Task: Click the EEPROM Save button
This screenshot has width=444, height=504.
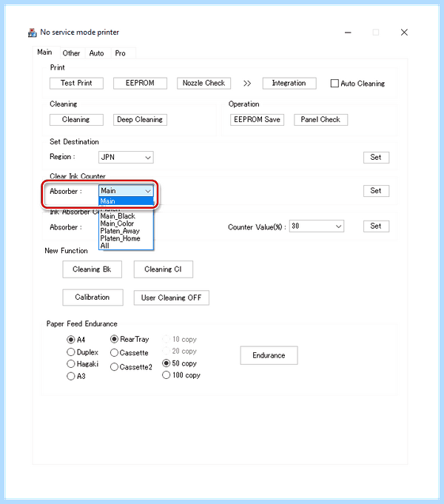Action: pos(258,120)
